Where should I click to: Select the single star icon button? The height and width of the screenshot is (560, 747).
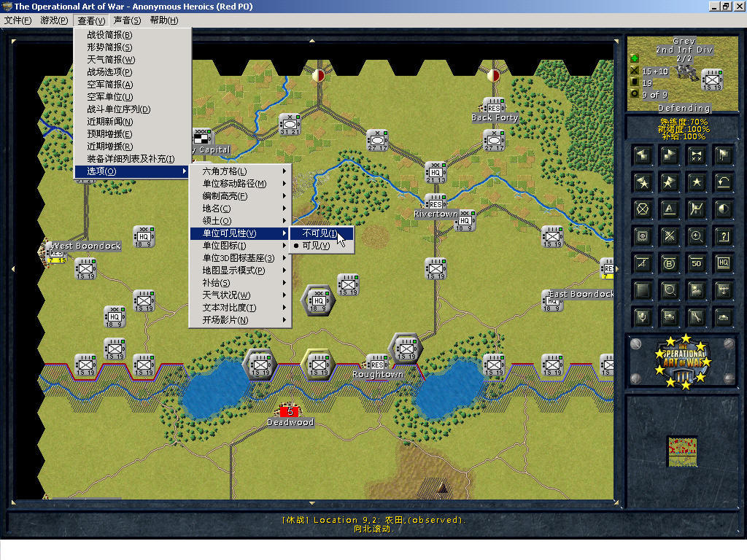(697, 182)
